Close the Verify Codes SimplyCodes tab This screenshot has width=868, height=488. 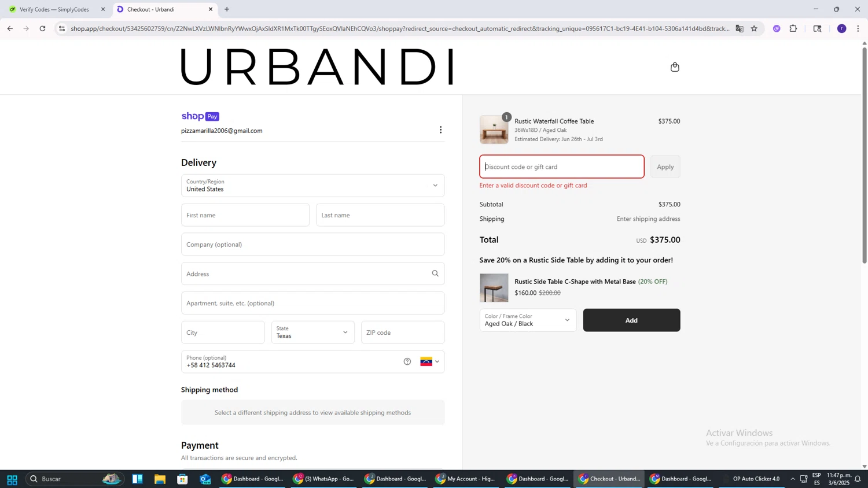tap(103, 9)
